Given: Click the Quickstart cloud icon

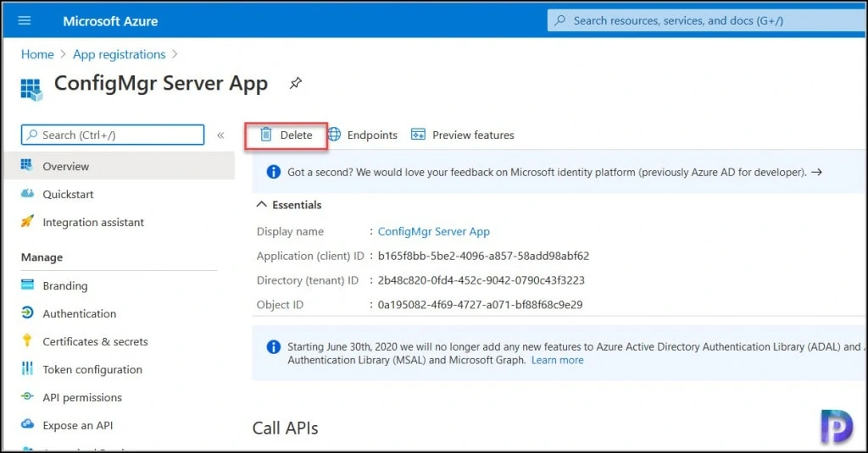Looking at the screenshot, I should (x=27, y=194).
